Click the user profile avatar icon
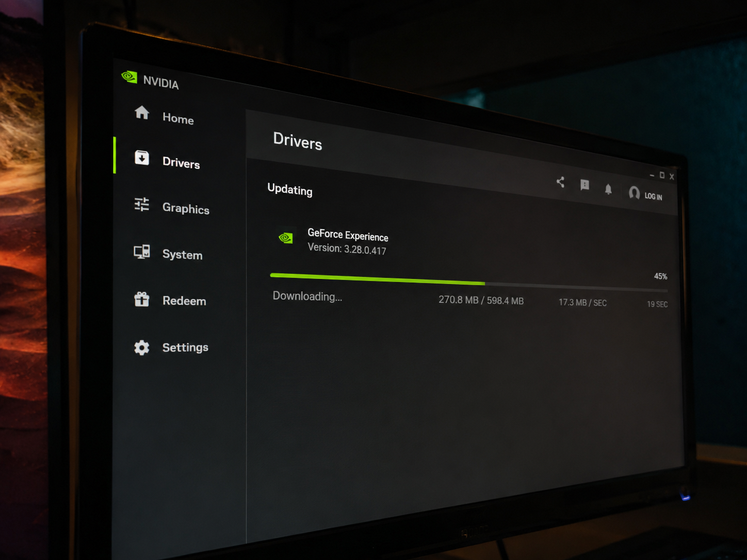The image size is (747, 560). click(x=634, y=193)
